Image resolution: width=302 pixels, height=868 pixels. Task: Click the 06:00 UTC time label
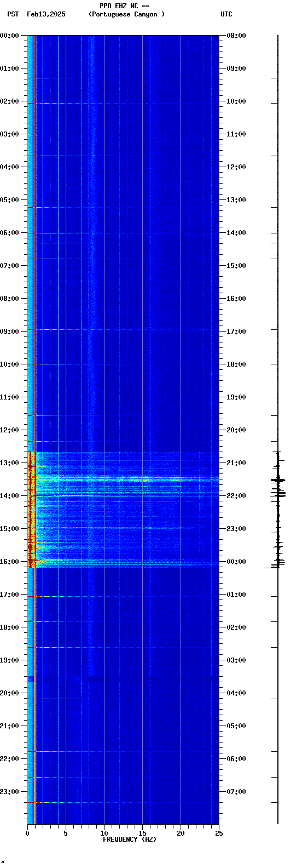click(x=236, y=759)
